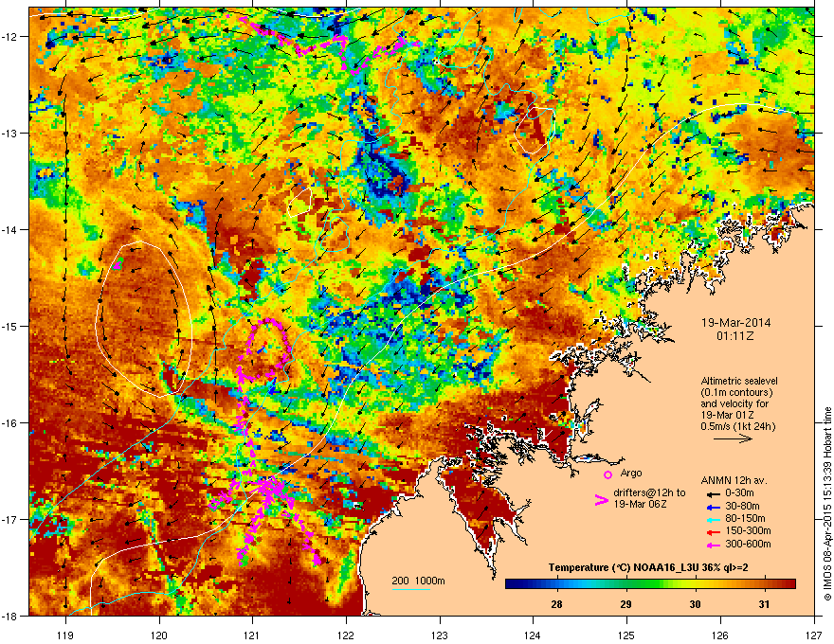Click latitude axis label -17
The image size is (834, 644).
tap(9, 519)
